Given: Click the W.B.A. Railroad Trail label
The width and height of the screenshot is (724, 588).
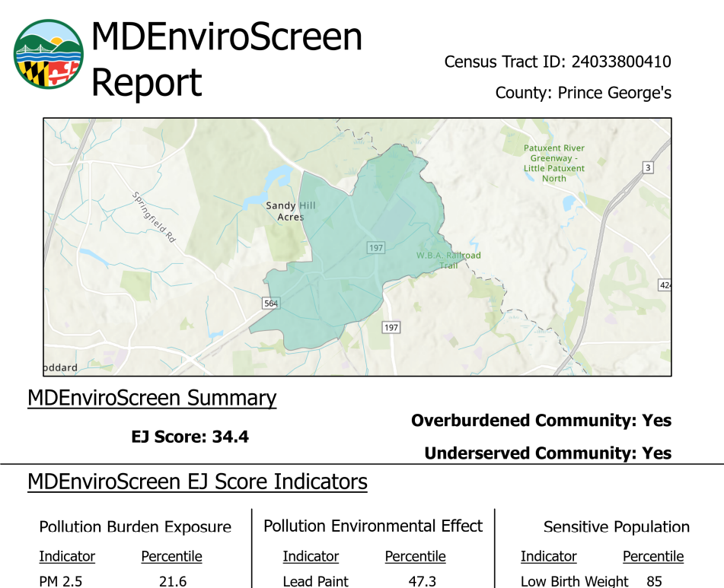Looking at the screenshot, I should pos(448,260).
